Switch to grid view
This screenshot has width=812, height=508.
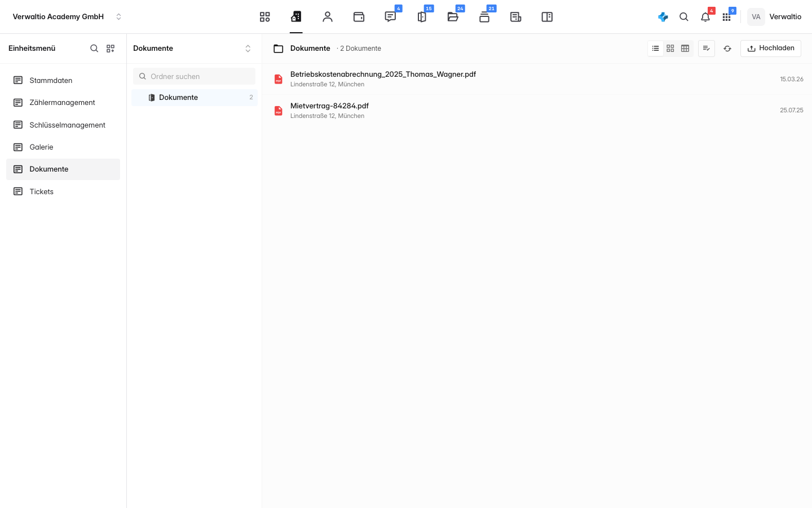click(x=670, y=49)
